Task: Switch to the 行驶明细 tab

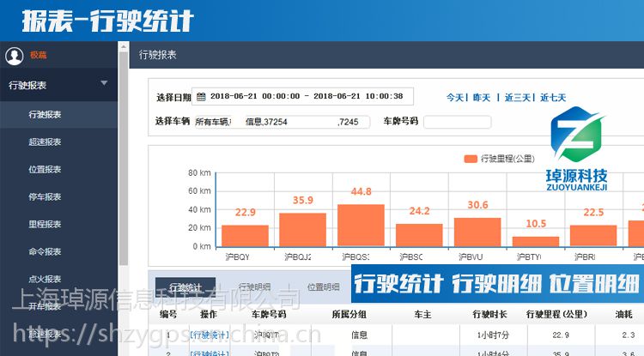Action: (x=254, y=287)
